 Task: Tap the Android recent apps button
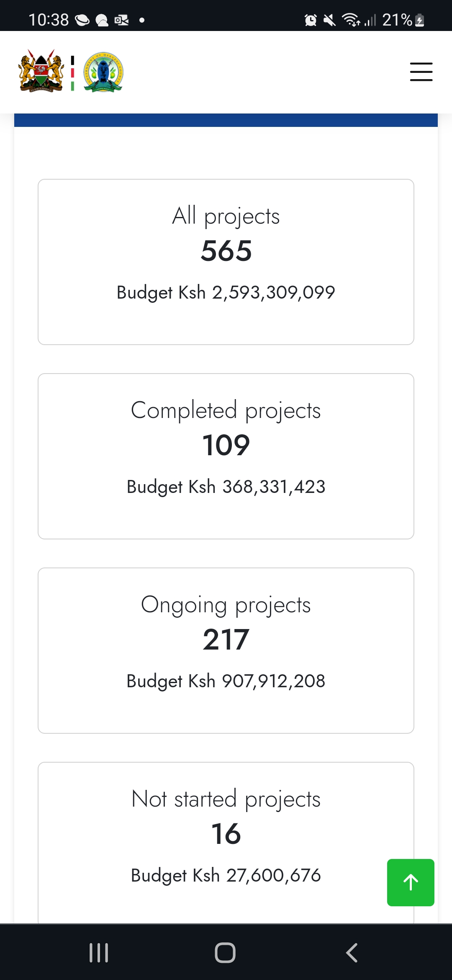99,953
